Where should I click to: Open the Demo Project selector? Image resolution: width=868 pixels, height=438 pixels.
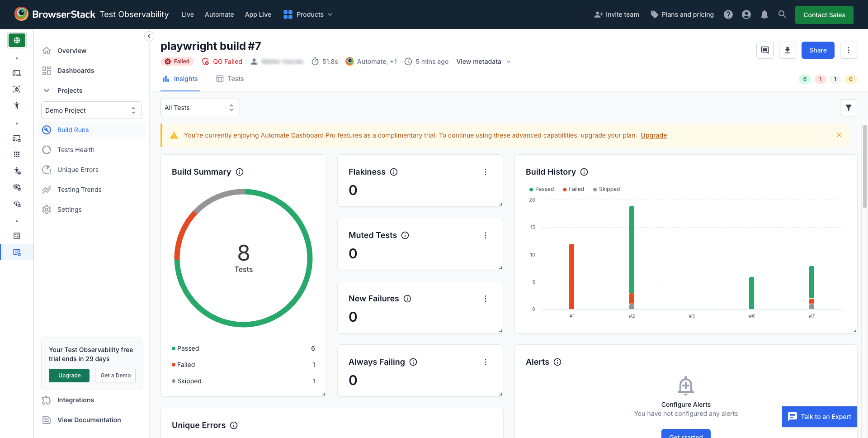[91, 110]
